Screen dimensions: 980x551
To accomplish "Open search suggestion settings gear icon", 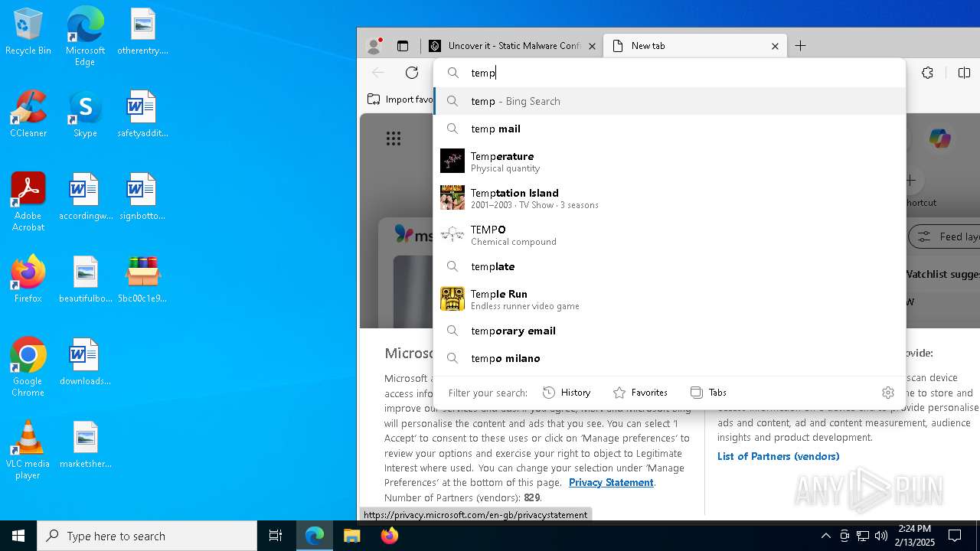I will pyautogui.click(x=888, y=393).
